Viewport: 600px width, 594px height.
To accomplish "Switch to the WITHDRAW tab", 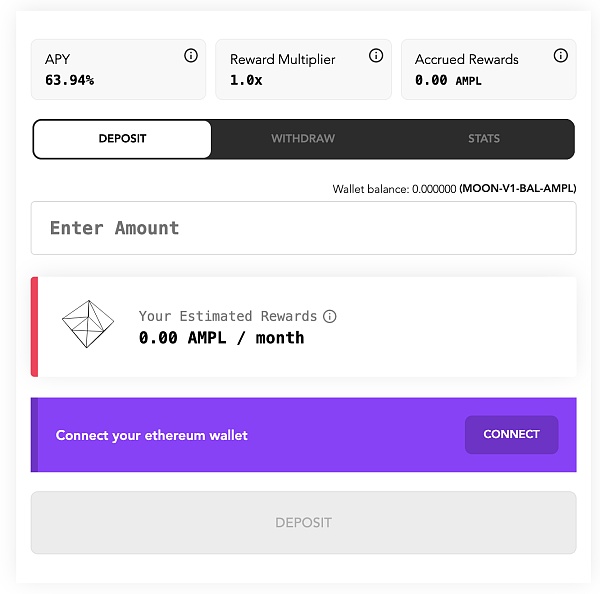I will [303, 139].
